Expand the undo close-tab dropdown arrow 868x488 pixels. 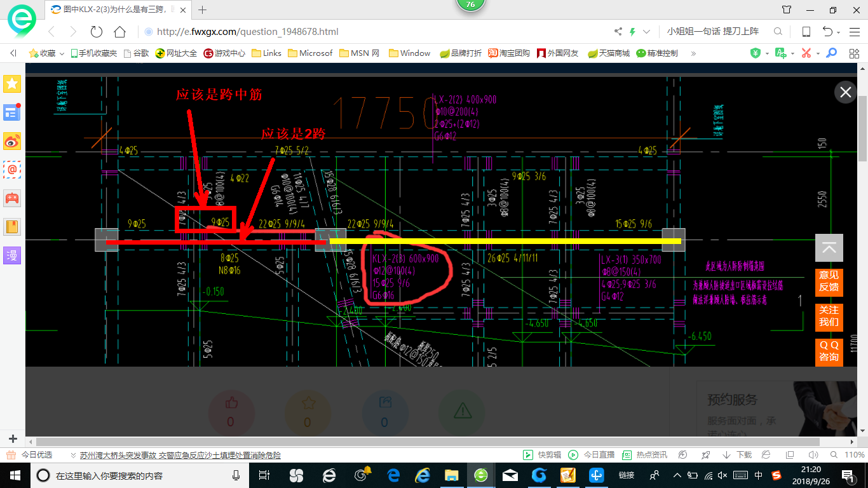click(839, 32)
